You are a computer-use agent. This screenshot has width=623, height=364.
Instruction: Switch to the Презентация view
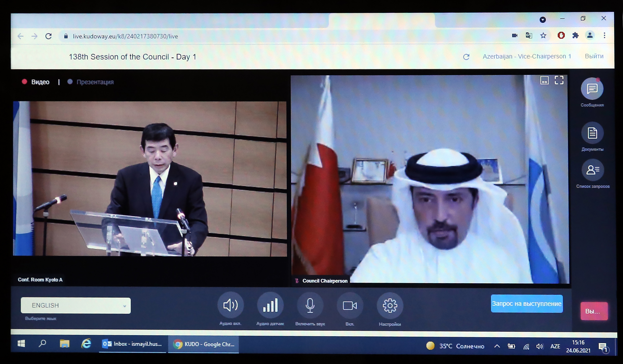tap(91, 82)
